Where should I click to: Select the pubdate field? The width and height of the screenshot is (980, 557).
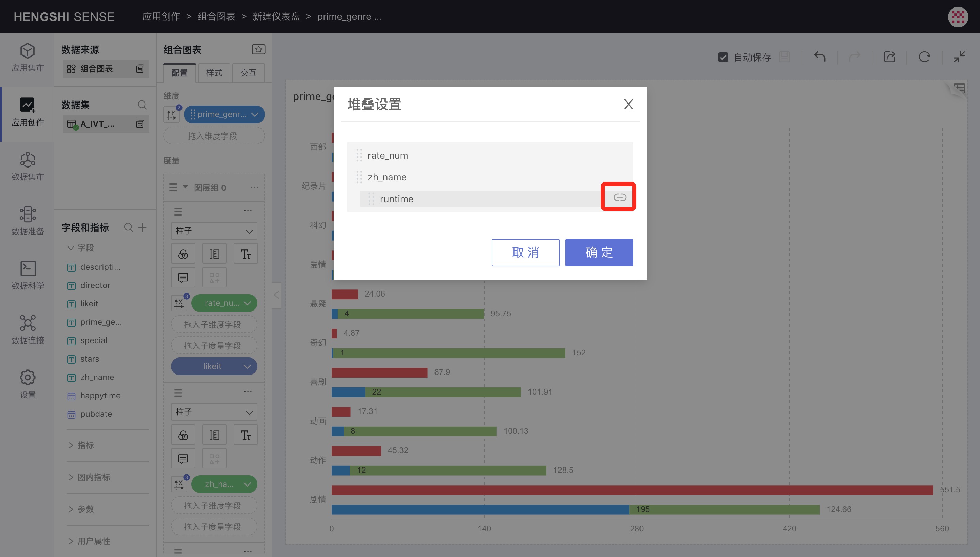click(x=96, y=414)
